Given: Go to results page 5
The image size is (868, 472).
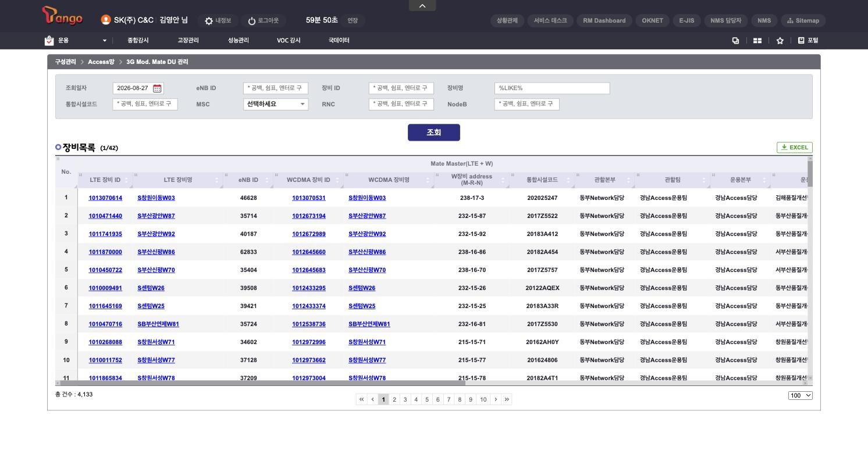Looking at the screenshot, I should pos(426,399).
